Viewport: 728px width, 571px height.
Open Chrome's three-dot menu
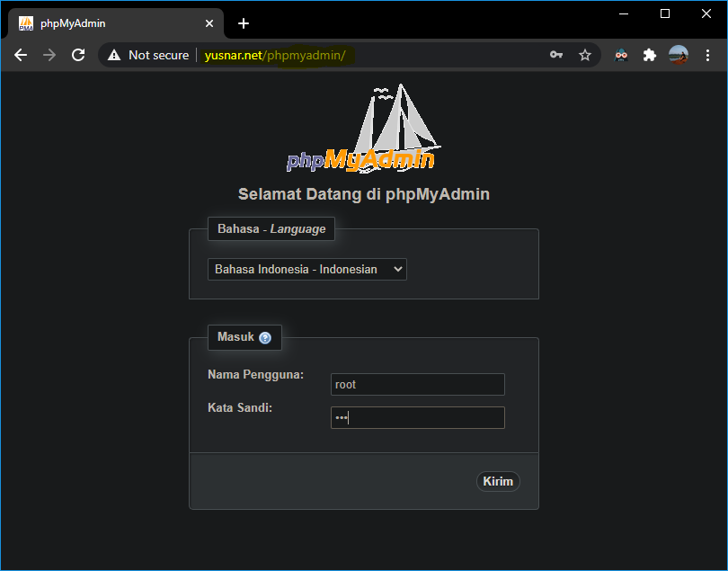pos(707,55)
